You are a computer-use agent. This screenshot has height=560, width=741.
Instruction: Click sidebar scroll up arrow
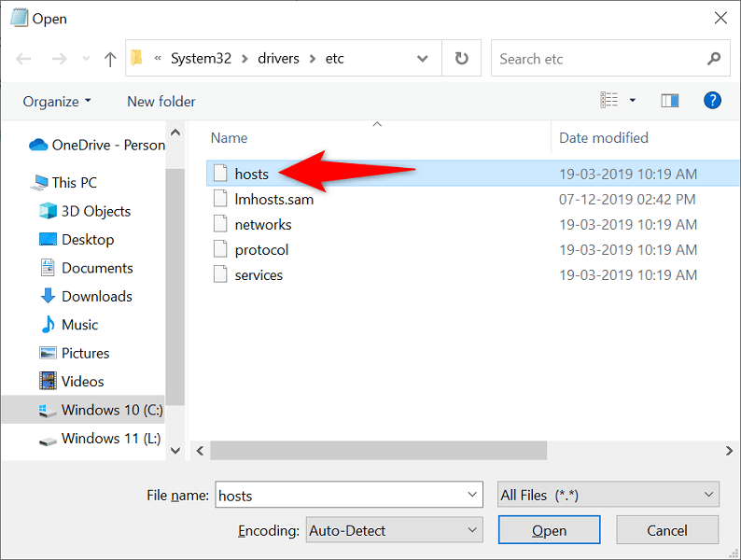pyautogui.click(x=175, y=133)
